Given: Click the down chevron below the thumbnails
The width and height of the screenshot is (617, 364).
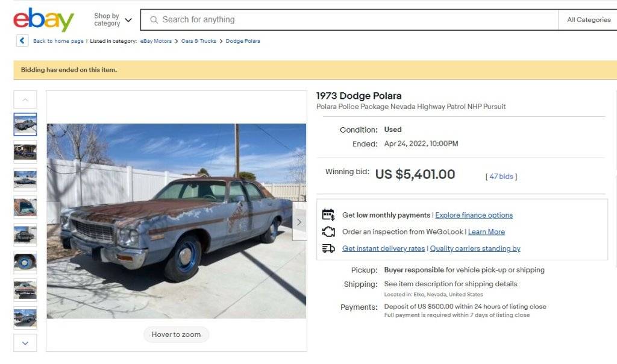Looking at the screenshot, I should 25,342.
